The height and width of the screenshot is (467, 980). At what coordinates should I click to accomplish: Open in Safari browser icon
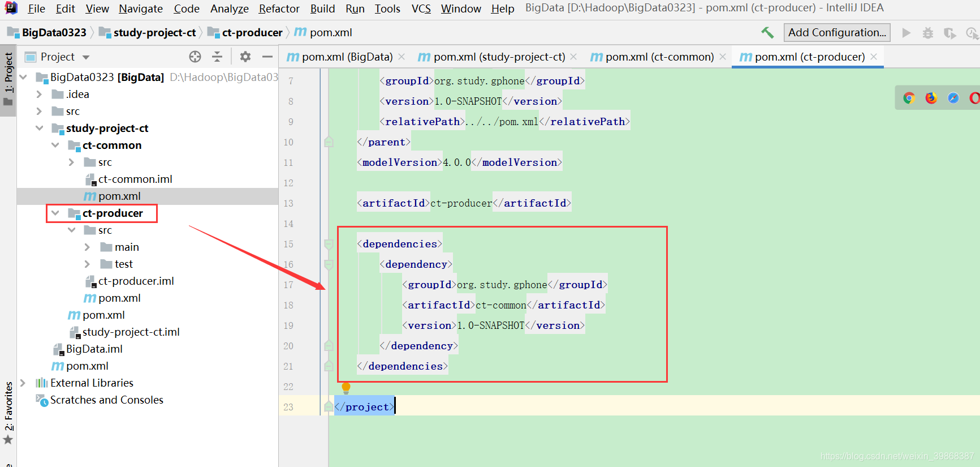click(953, 98)
